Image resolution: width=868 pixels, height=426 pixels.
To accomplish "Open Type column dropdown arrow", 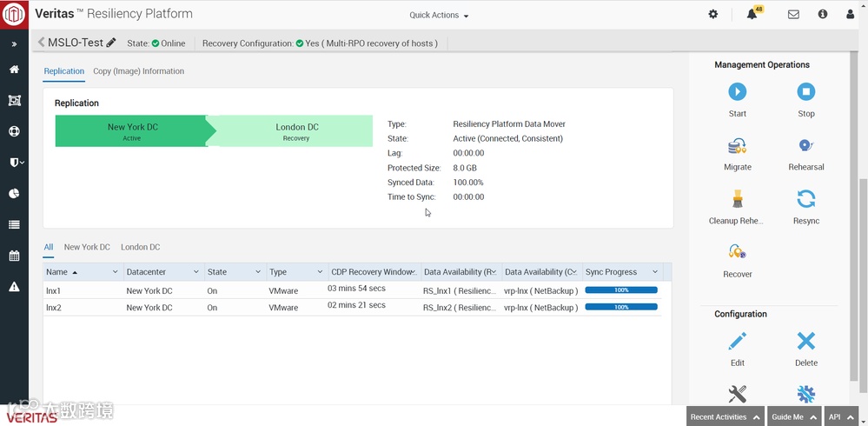I will [x=320, y=272].
